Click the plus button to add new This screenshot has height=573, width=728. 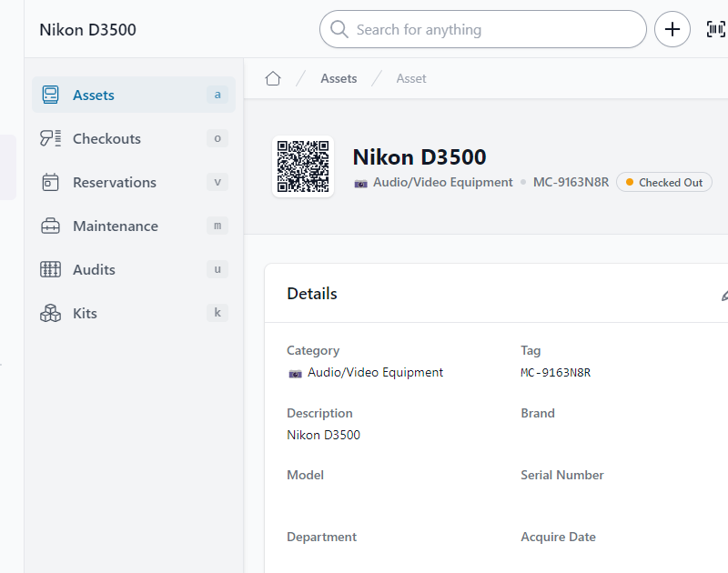pyautogui.click(x=672, y=29)
